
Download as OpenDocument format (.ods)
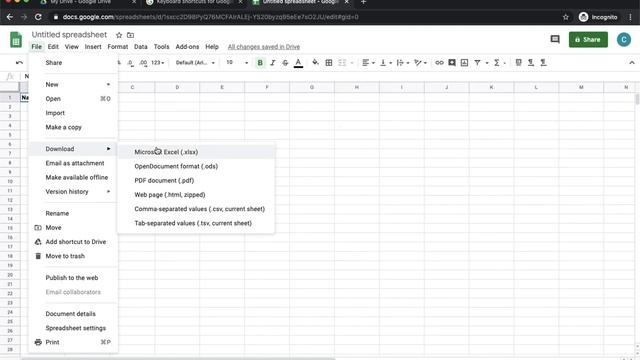197,166
